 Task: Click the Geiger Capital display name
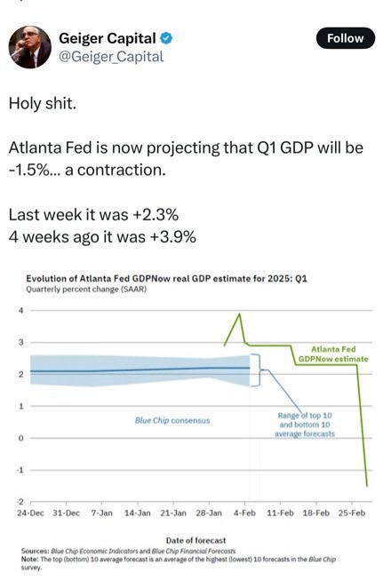pyautogui.click(x=108, y=38)
